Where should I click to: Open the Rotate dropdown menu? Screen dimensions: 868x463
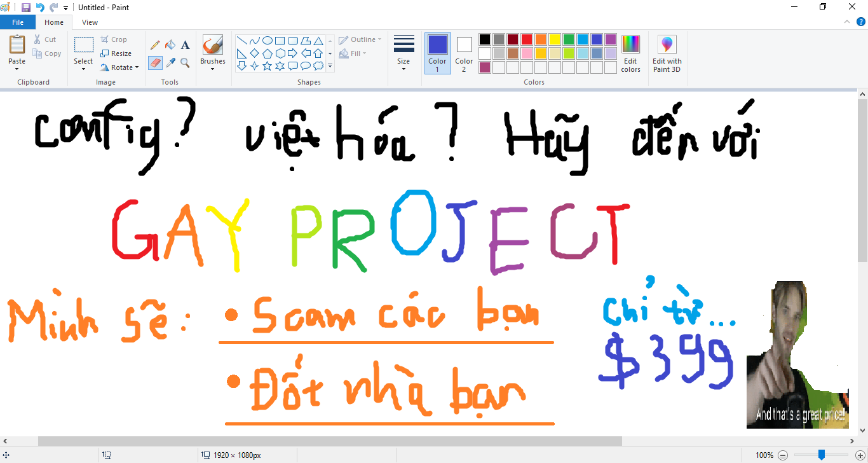click(119, 67)
